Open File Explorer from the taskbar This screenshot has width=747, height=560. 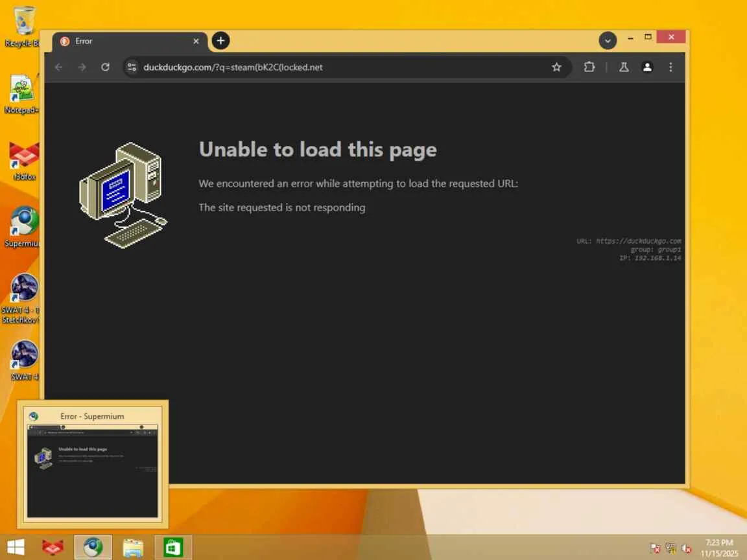click(x=133, y=547)
